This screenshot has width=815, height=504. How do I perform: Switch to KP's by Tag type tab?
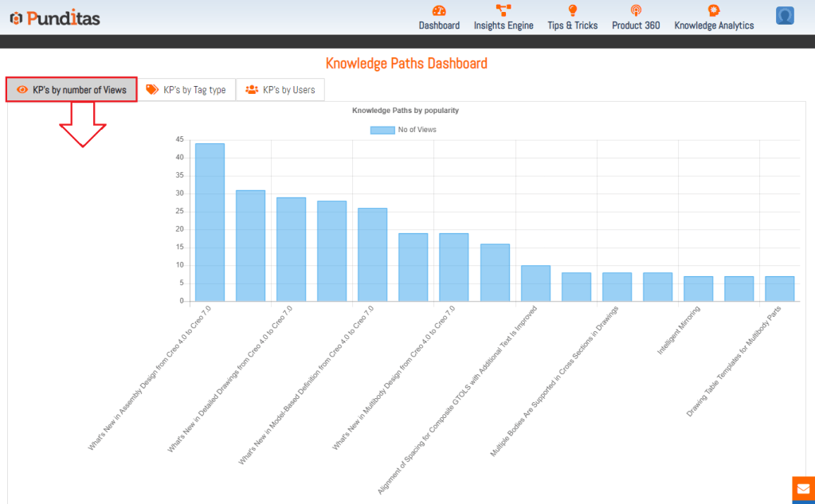pyautogui.click(x=186, y=90)
